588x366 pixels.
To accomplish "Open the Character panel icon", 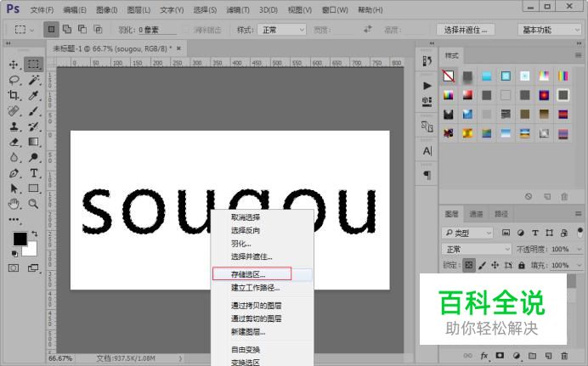I will coord(427,151).
